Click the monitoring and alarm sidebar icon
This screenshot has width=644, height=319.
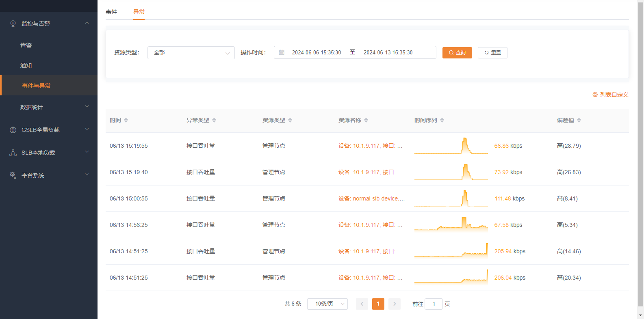pyautogui.click(x=13, y=24)
